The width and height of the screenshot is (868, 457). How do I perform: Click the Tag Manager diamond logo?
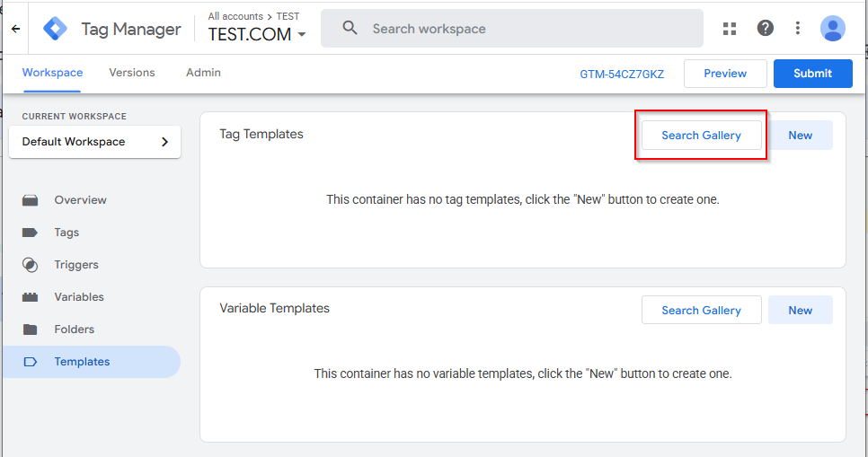(56, 29)
